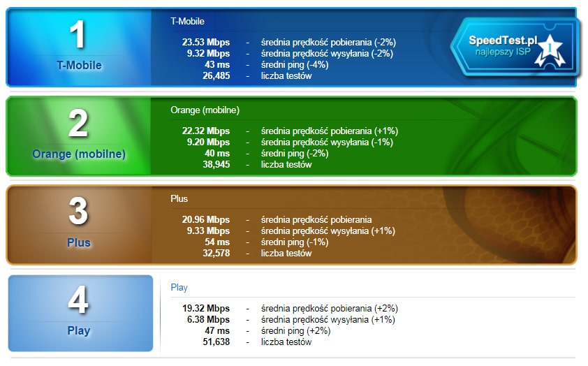Open the Play label under the number 4
The image size is (588, 366).
click(x=79, y=331)
